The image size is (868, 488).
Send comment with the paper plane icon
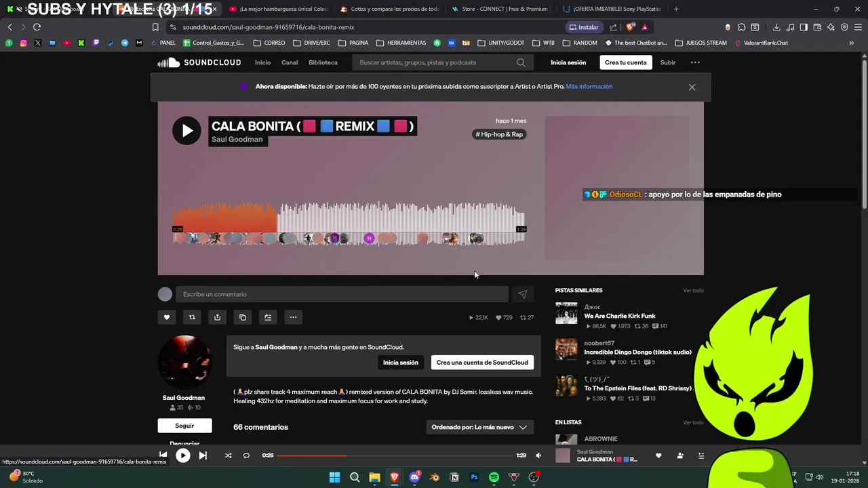[x=523, y=294]
